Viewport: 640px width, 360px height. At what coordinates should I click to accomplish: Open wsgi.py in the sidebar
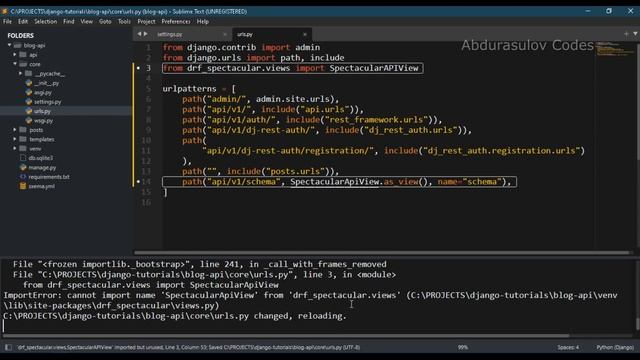click(x=43, y=120)
